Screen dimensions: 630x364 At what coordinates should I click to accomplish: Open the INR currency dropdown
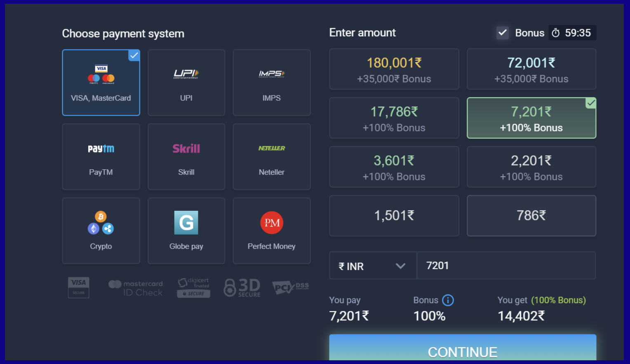point(372,266)
